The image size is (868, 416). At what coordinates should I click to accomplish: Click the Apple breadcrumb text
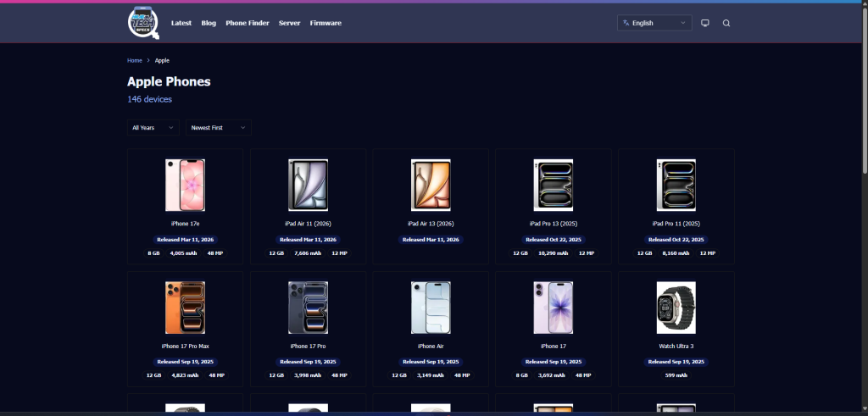(x=162, y=60)
